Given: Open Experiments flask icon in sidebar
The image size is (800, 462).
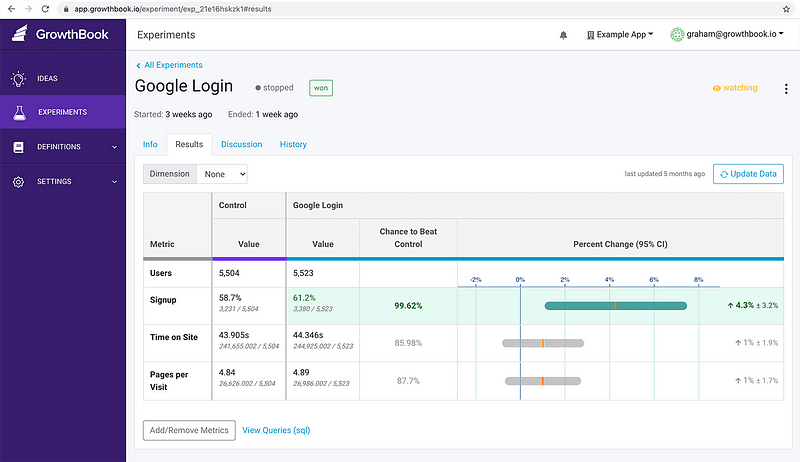Looking at the screenshot, I should coord(19,112).
